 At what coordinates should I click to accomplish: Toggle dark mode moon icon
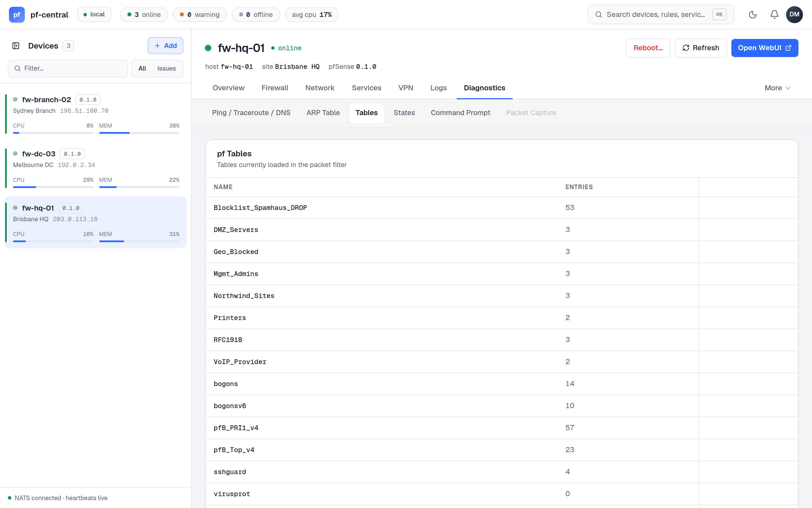tap(753, 14)
